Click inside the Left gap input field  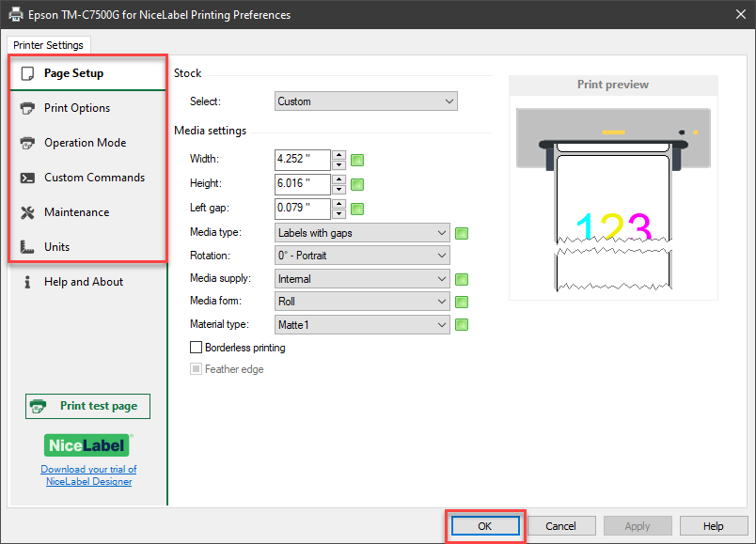coord(301,209)
